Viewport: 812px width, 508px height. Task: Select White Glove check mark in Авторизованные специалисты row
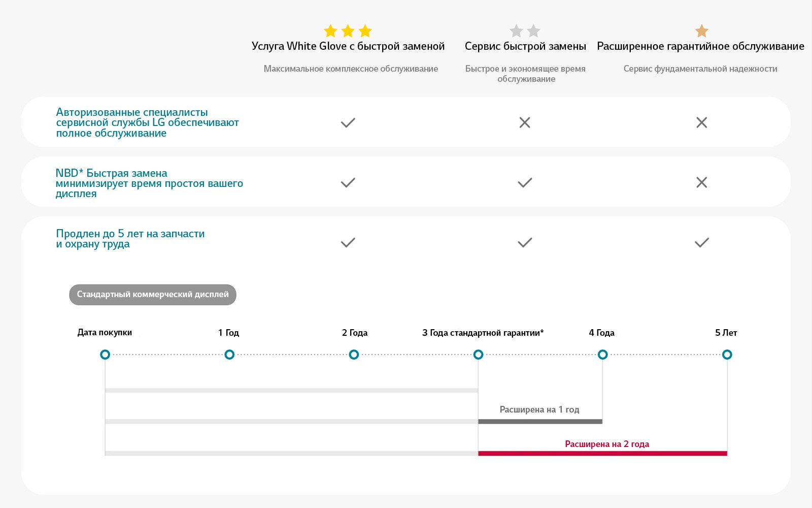pyautogui.click(x=348, y=122)
